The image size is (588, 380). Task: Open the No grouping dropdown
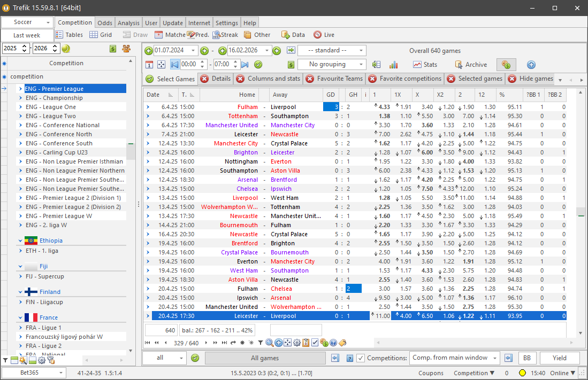(x=331, y=65)
